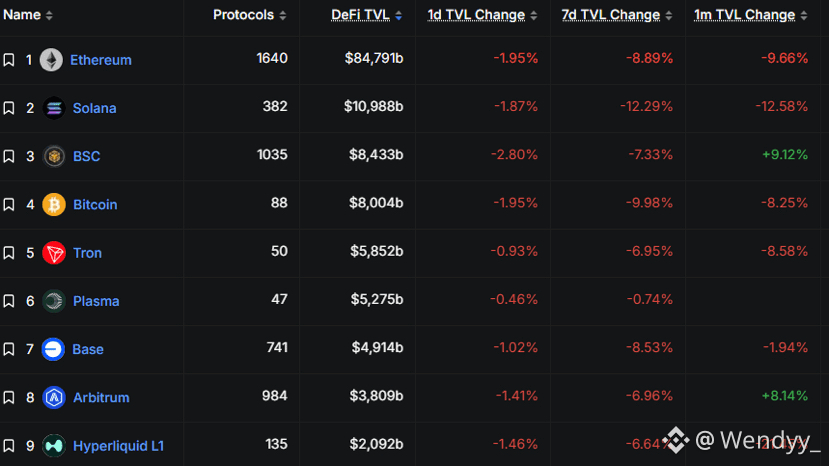The image size is (829, 466).
Task: Click the Solana chain logo icon
Action: [54, 108]
